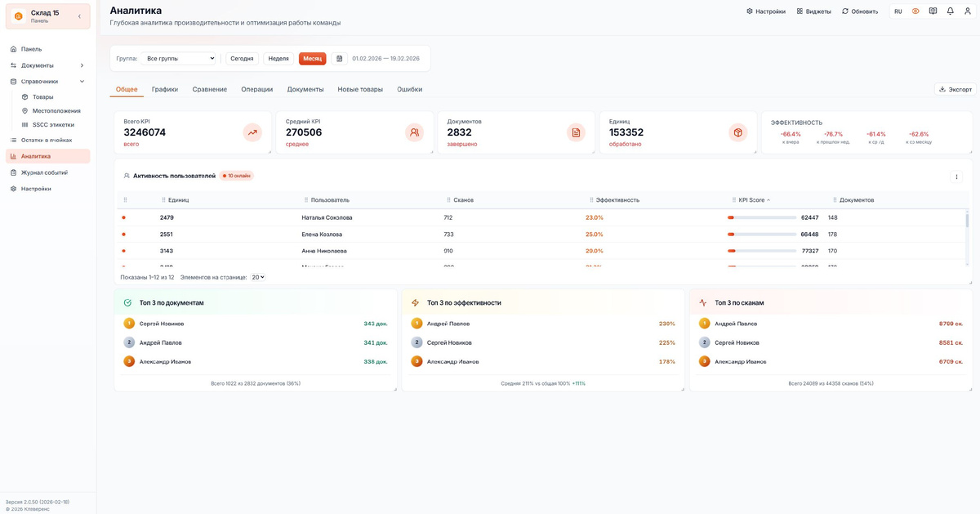The image size is (980, 514).
Task: Click the user name Наталья Соколова
Action: pos(327,217)
